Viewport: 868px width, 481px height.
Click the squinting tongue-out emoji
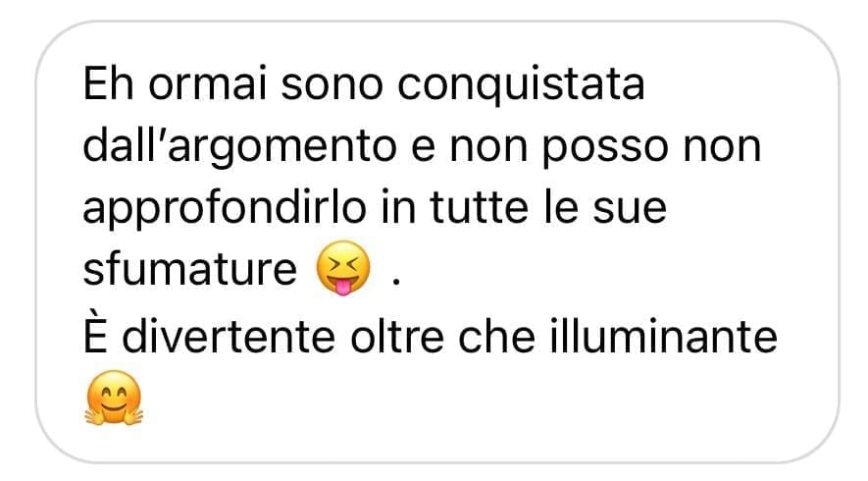tap(343, 268)
